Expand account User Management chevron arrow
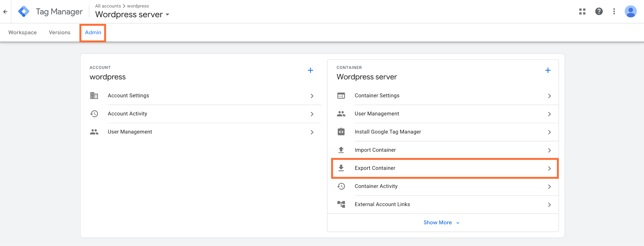The width and height of the screenshot is (644, 246). point(312,132)
